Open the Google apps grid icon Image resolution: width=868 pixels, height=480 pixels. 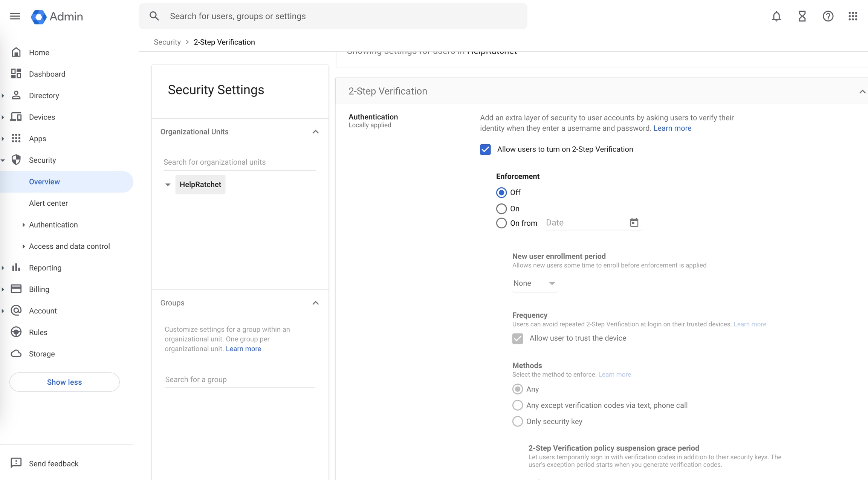click(853, 16)
